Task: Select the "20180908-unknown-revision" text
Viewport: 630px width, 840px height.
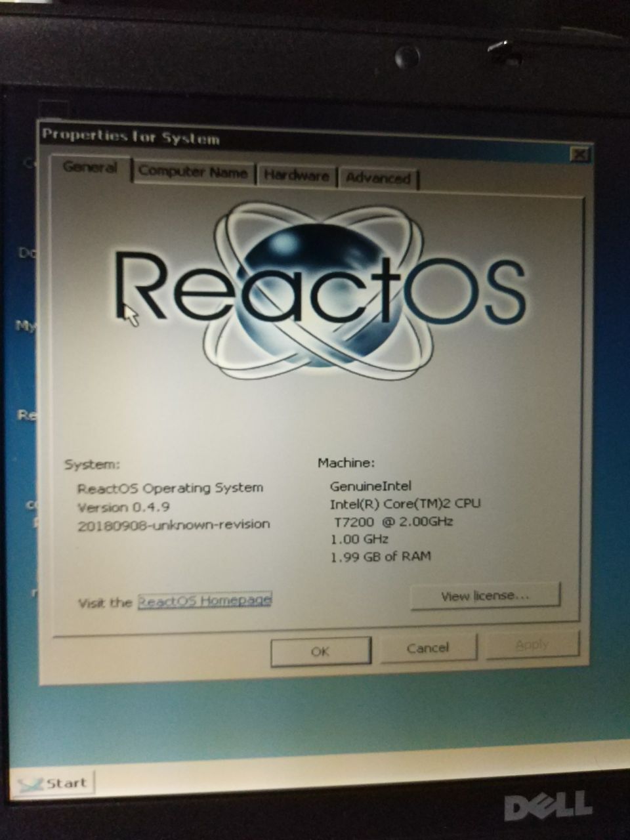Action: tap(173, 524)
